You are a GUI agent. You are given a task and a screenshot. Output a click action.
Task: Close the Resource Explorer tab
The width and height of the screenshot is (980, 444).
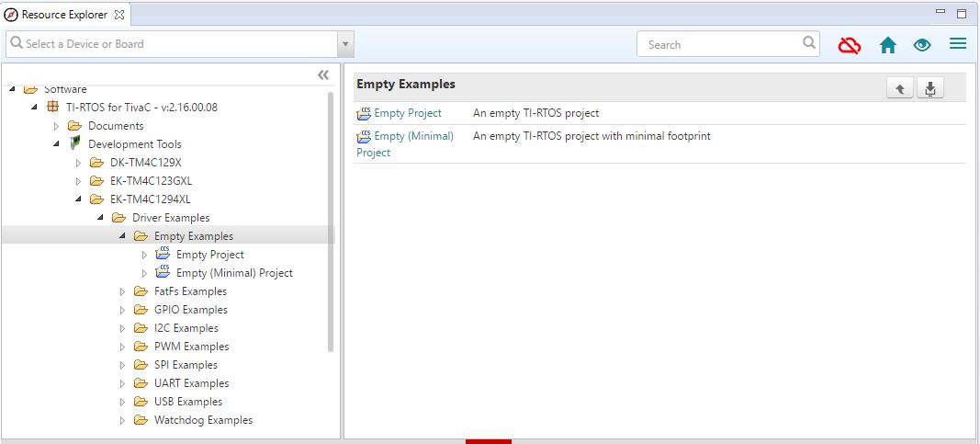(119, 15)
